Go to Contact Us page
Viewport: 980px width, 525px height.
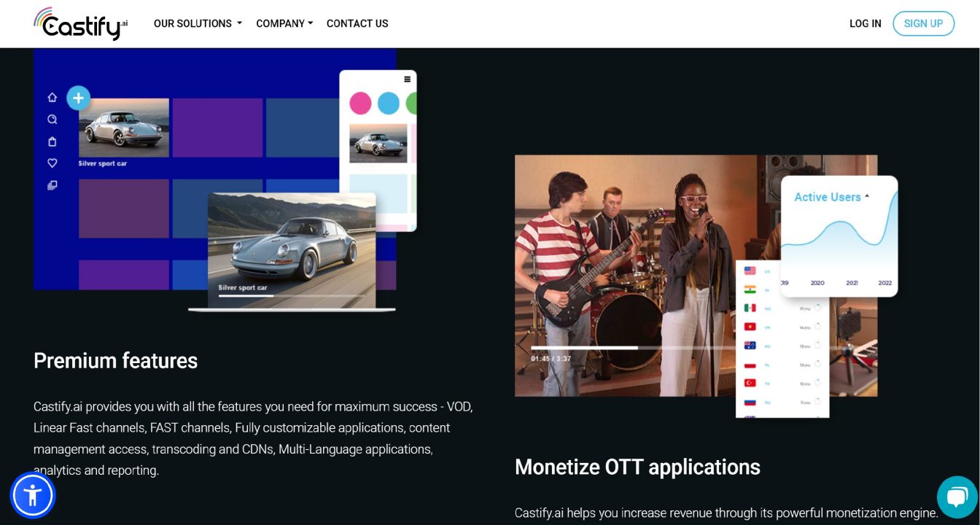(x=357, y=23)
